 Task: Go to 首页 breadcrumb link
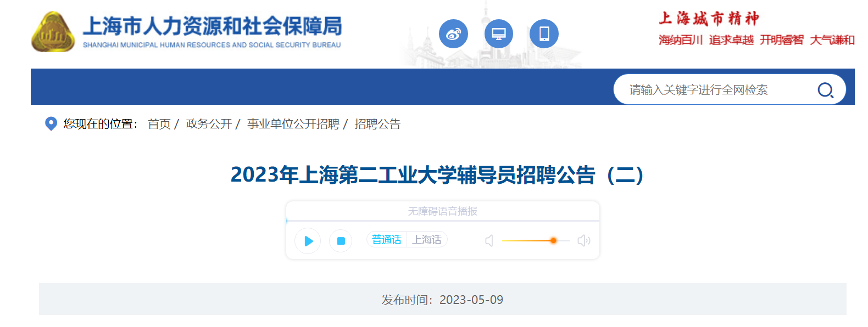(x=159, y=124)
